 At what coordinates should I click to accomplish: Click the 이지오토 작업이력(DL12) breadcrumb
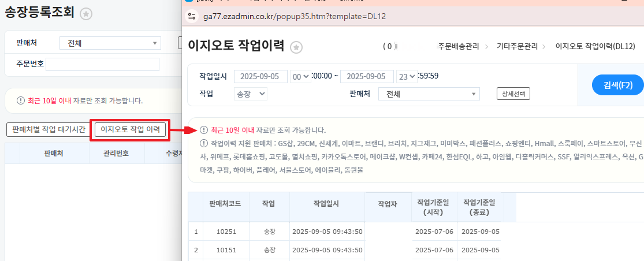(595, 46)
